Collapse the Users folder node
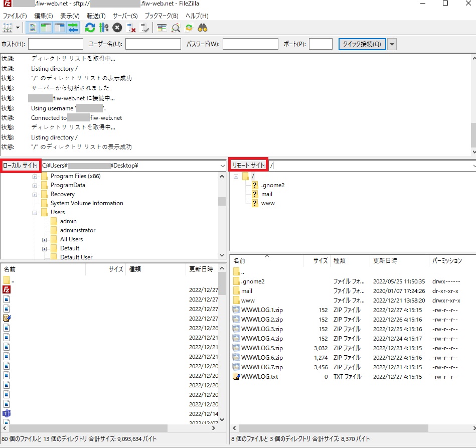 (35, 213)
